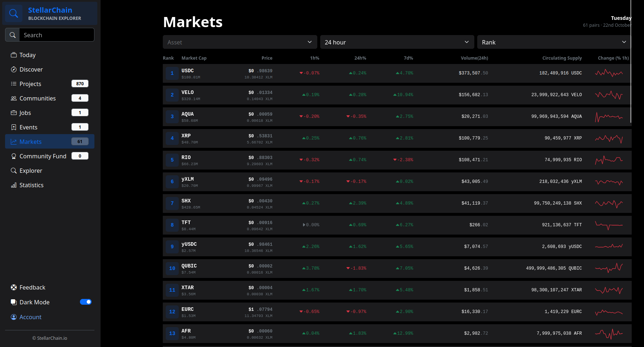The height and width of the screenshot is (347, 644).
Task: Click the Volume(24h) column header
Action: (474, 58)
